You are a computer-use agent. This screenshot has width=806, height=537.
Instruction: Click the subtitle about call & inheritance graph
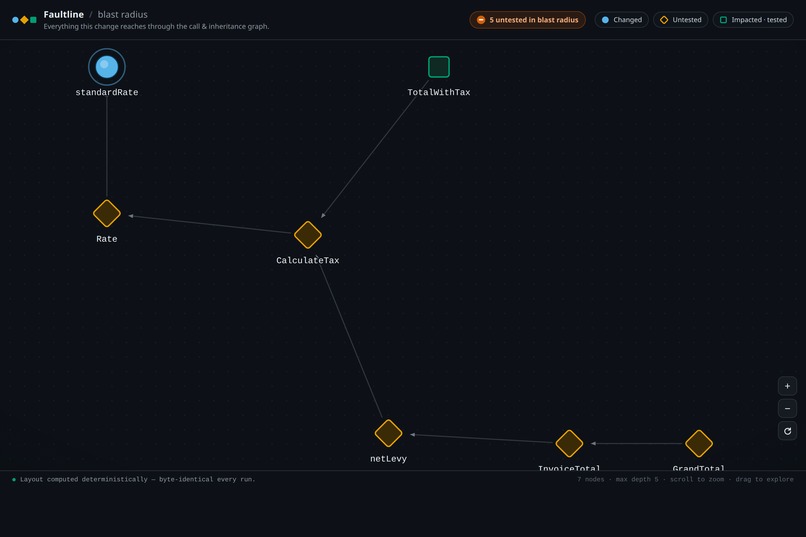tap(156, 26)
